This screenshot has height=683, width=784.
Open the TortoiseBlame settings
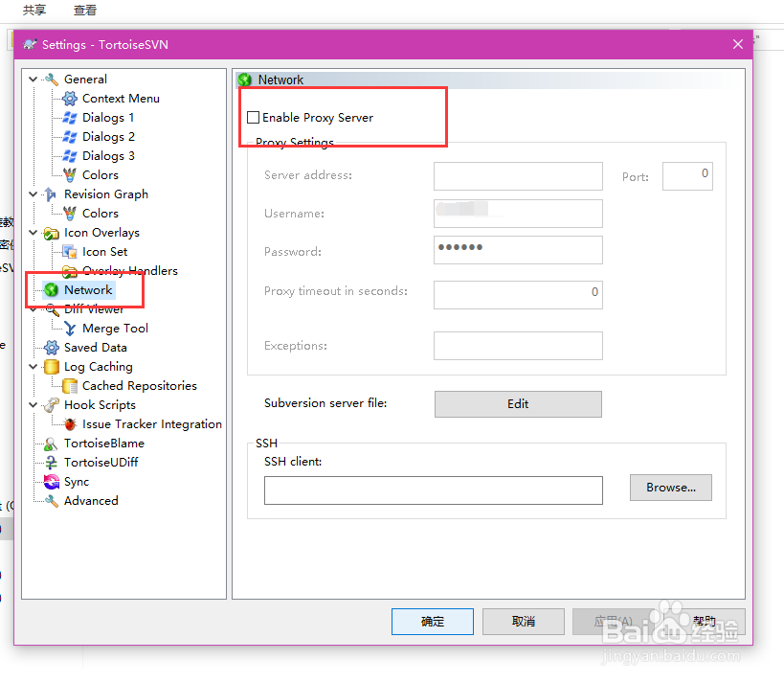pyautogui.click(x=104, y=444)
